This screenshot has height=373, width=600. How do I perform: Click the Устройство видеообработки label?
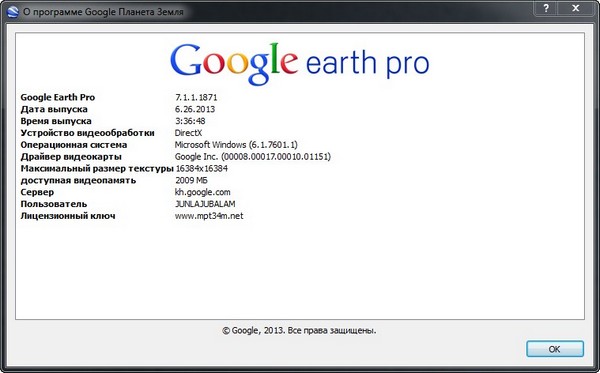point(87,133)
